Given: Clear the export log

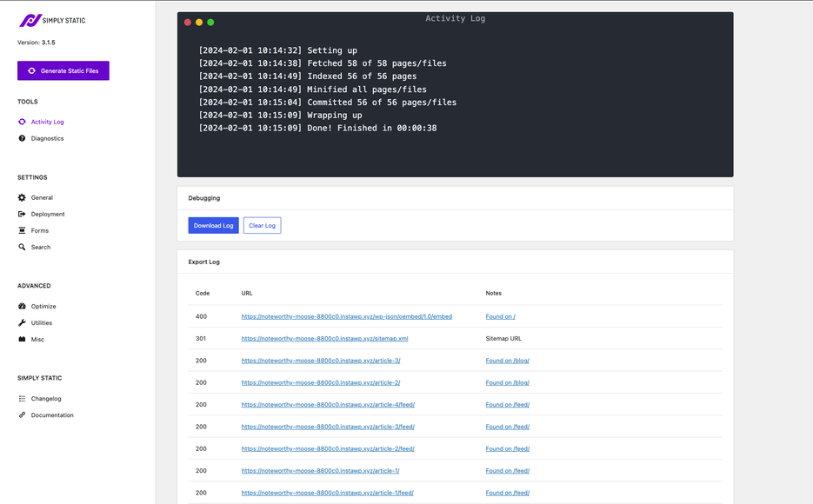Looking at the screenshot, I should [262, 225].
